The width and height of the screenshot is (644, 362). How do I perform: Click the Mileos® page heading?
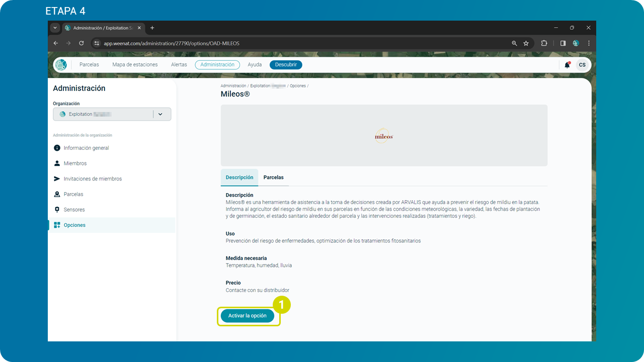(x=235, y=94)
